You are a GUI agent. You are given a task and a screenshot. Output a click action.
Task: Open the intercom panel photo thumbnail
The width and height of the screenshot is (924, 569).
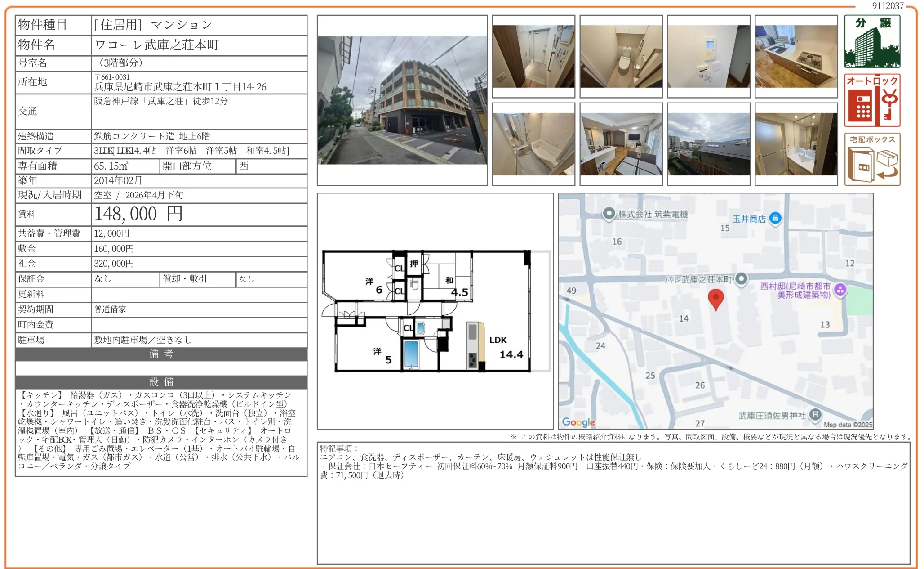708,56
